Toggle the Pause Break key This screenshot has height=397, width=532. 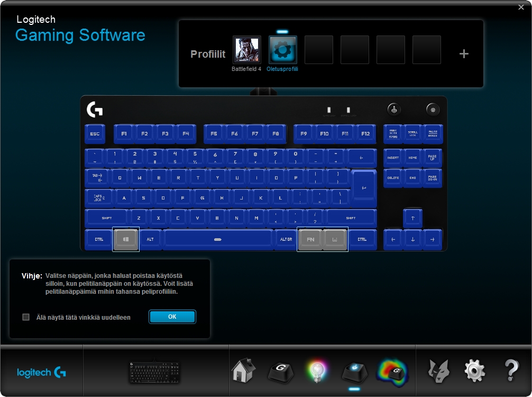tap(433, 134)
